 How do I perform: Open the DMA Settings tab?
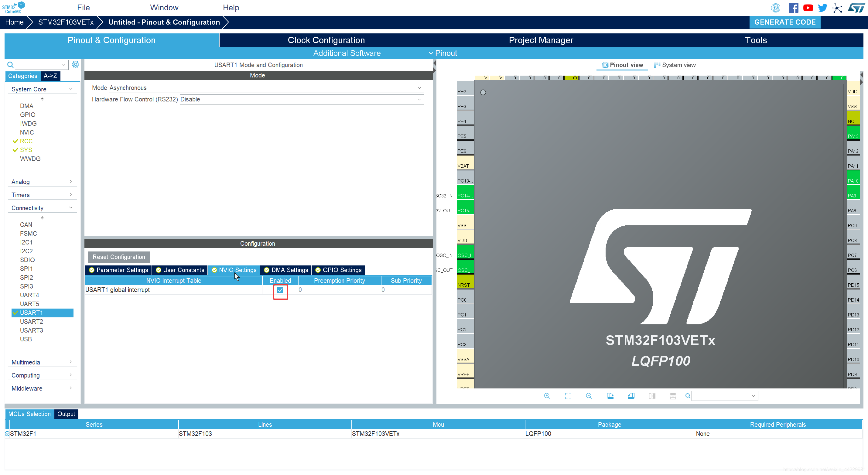tap(286, 270)
